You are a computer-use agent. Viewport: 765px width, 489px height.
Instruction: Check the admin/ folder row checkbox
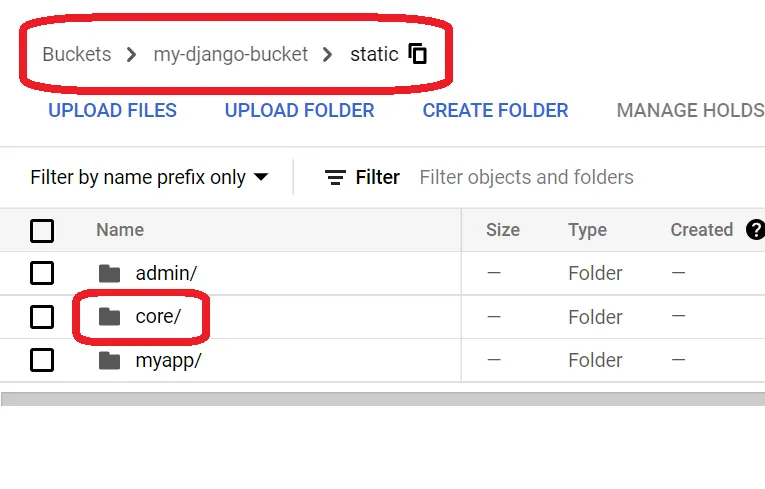pyautogui.click(x=42, y=273)
